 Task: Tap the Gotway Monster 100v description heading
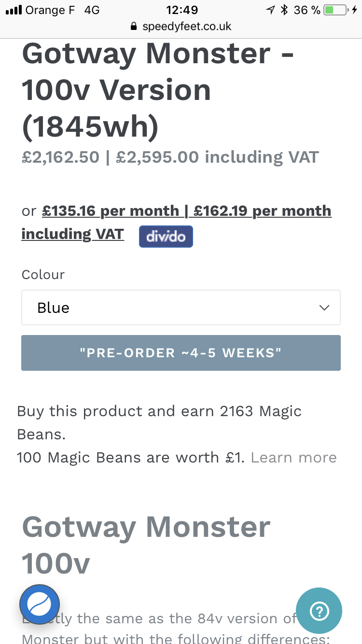coord(146,546)
